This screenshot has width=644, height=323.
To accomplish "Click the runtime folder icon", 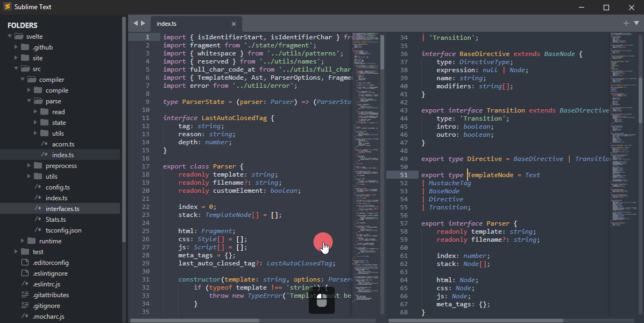I will [x=32, y=241].
